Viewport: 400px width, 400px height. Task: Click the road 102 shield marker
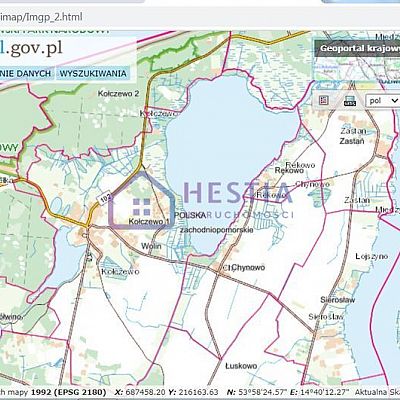coord(105,199)
